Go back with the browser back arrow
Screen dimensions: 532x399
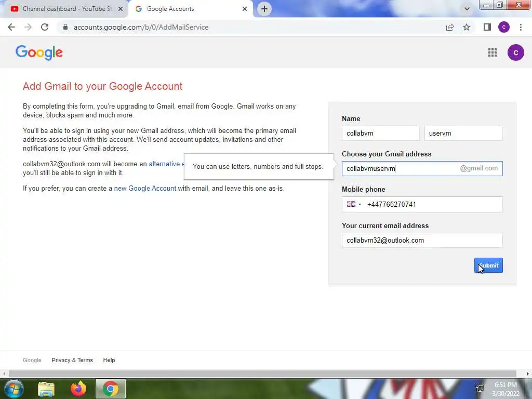tap(11, 27)
